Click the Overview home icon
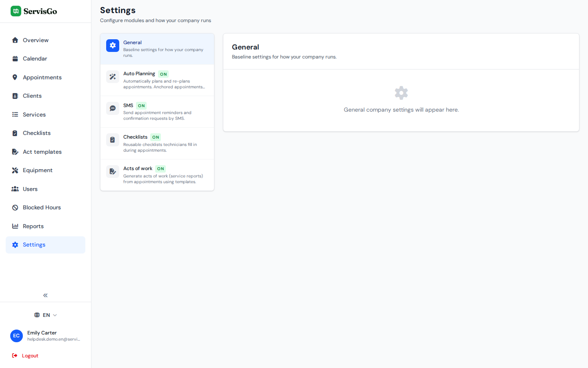Image resolution: width=588 pixels, height=368 pixels. [x=15, y=40]
